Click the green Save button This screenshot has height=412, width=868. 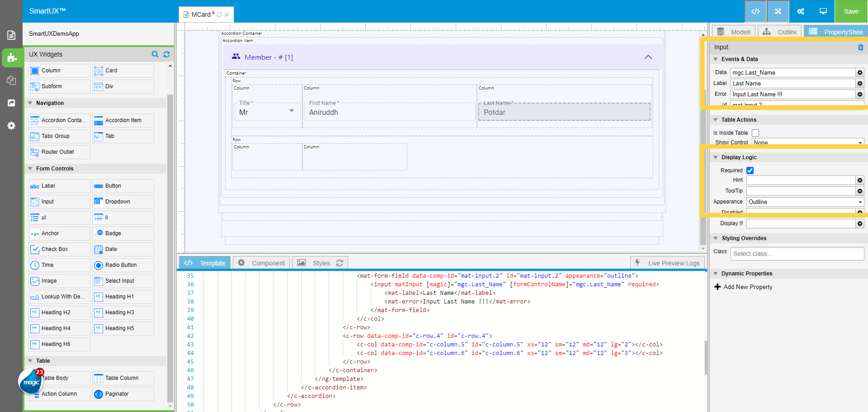point(851,11)
